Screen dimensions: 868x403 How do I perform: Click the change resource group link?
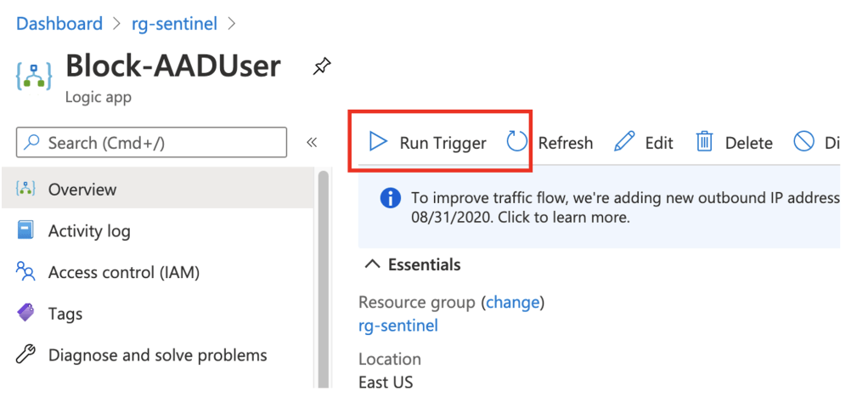pyautogui.click(x=512, y=302)
